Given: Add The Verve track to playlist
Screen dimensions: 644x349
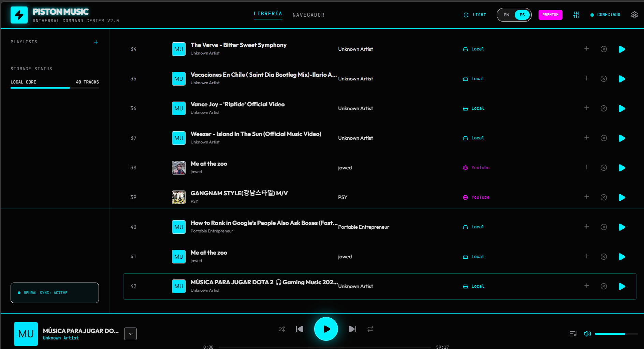Looking at the screenshot, I should [x=587, y=49].
